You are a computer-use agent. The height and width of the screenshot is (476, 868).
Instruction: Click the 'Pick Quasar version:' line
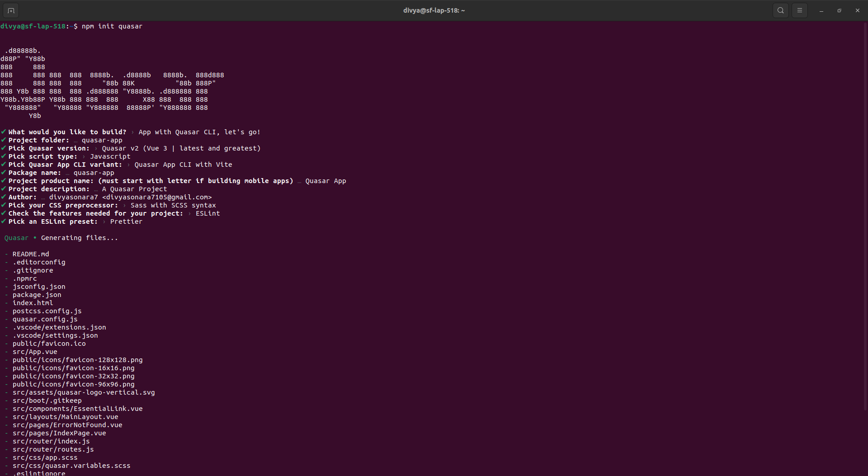pyautogui.click(x=131, y=149)
